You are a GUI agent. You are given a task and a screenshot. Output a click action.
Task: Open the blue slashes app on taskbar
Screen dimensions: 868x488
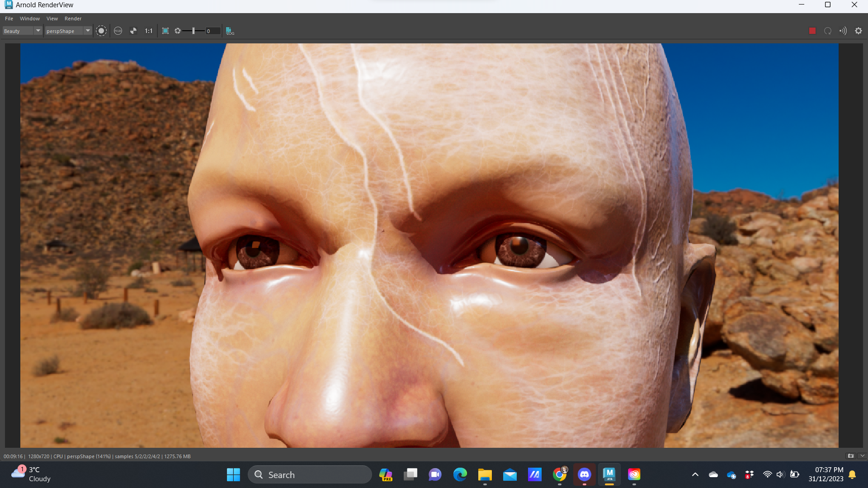tap(535, 474)
